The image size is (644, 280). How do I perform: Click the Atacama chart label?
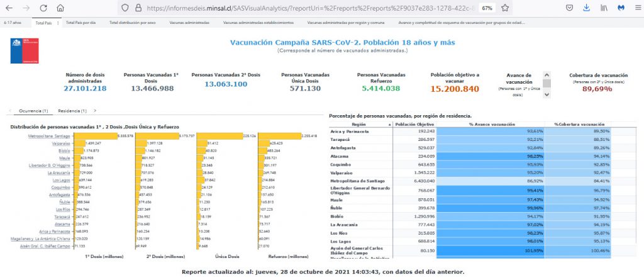[x=62, y=224]
